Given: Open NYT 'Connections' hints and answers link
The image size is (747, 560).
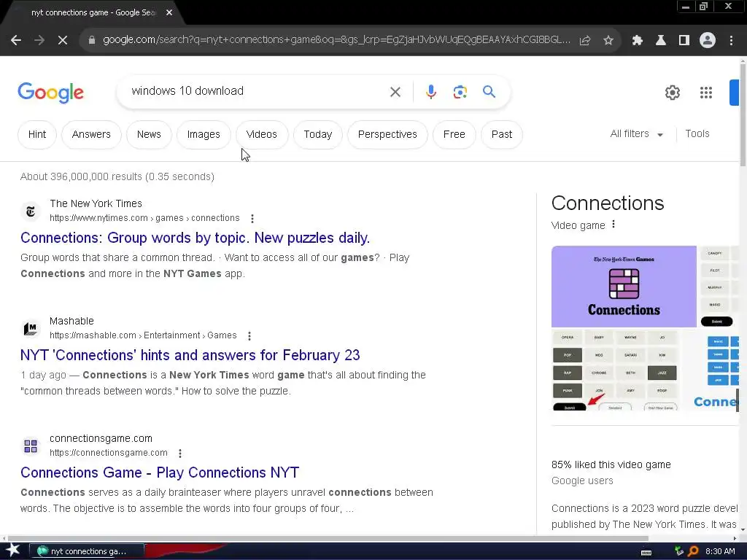Looking at the screenshot, I should point(190,355).
